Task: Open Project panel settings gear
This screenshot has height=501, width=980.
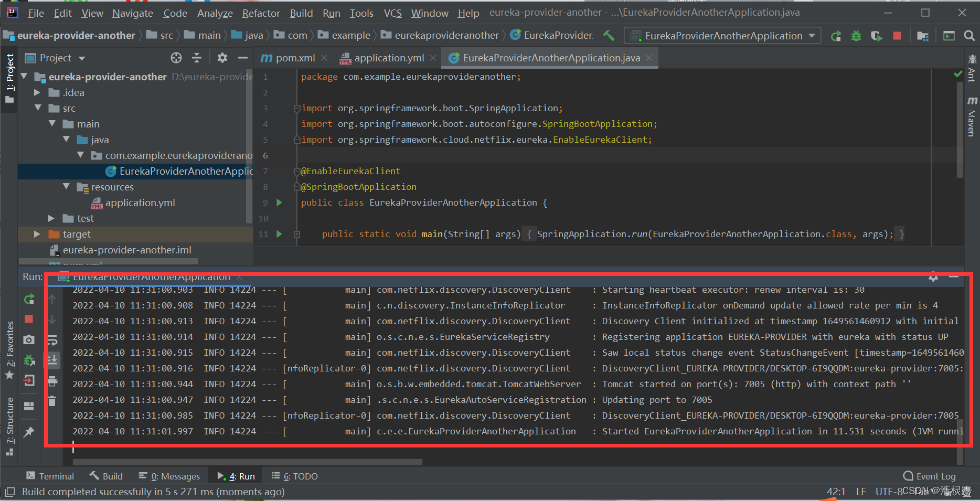Action: tap(222, 58)
